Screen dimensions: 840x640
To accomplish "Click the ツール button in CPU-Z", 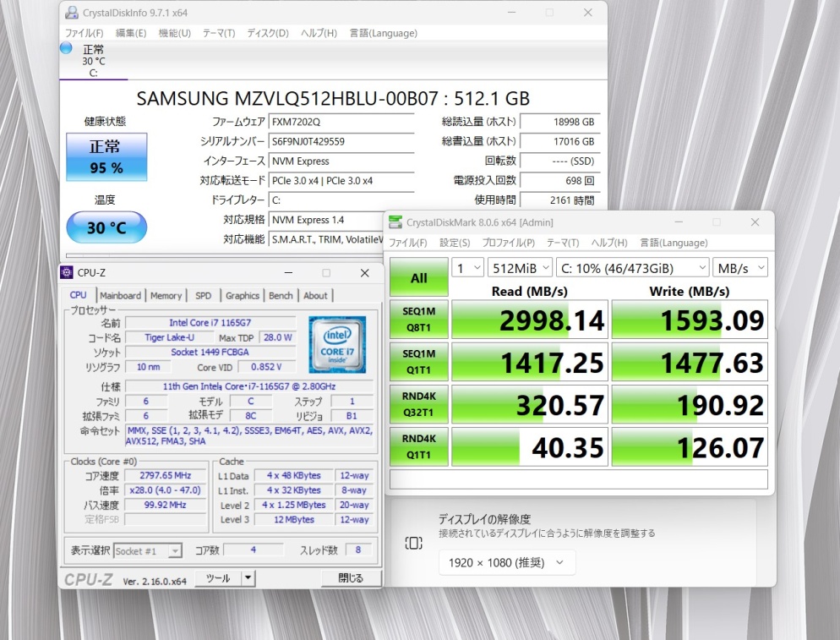I will [219, 578].
